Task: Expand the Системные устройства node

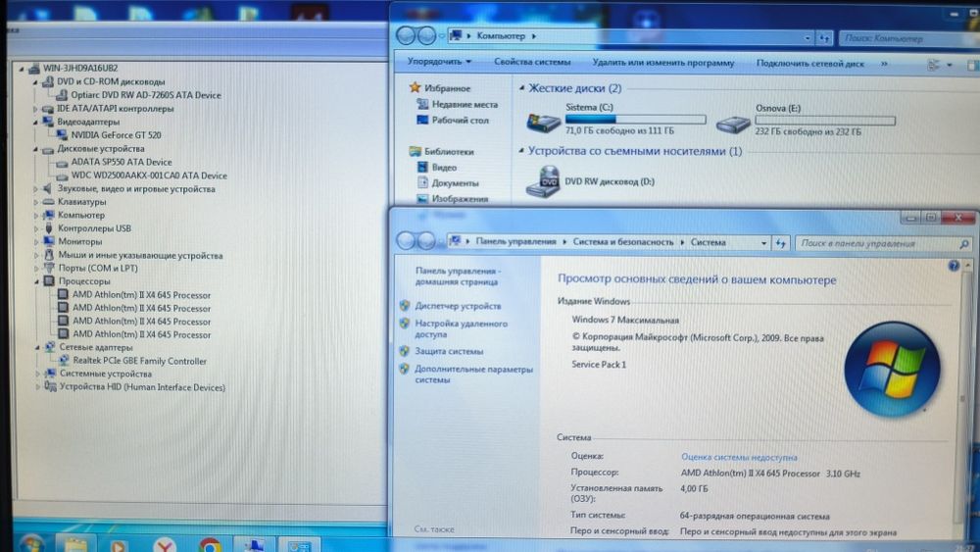Action: 38,374
